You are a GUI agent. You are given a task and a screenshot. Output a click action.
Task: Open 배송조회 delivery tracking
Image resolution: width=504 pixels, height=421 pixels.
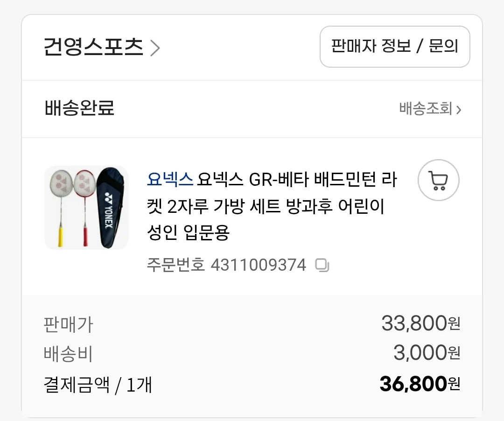point(426,109)
